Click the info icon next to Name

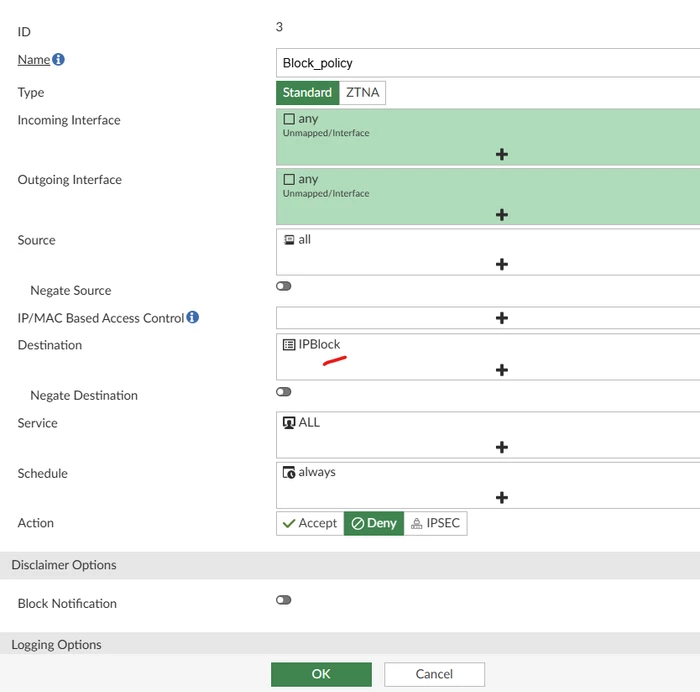point(58,59)
